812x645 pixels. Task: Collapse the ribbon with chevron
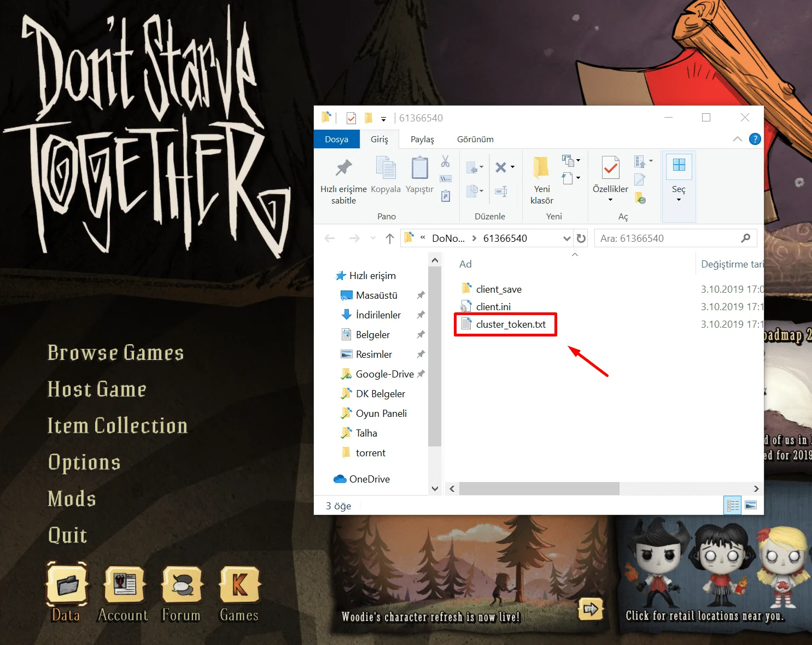[x=738, y=139]
